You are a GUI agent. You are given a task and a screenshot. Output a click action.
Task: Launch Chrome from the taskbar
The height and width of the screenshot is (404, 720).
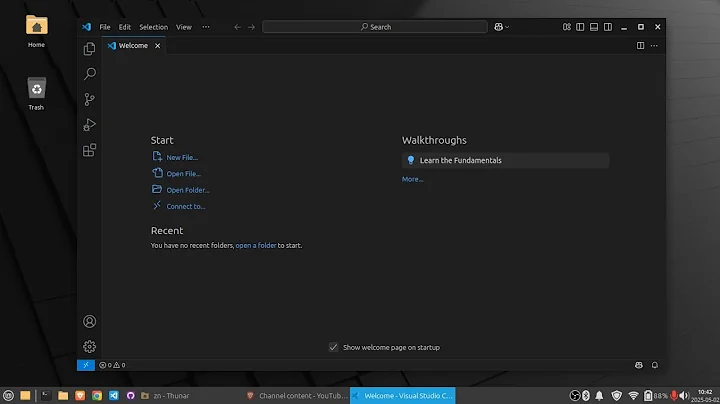coord(97,395)
